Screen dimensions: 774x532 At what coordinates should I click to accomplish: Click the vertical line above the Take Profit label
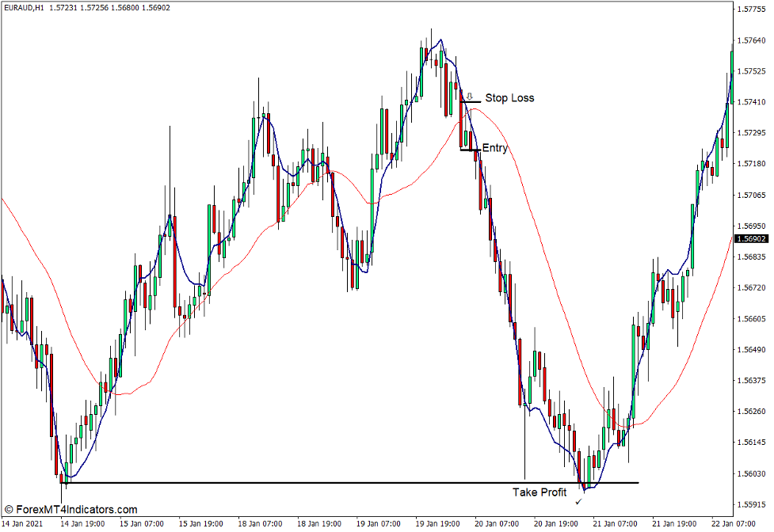[x=524, y=443]
